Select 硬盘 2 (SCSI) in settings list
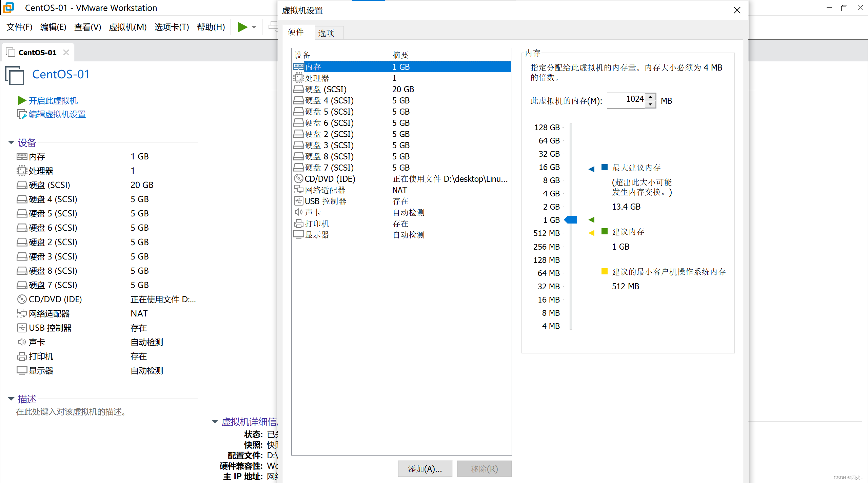Image resolution: width=868 pixels, height=483 pixels. pos(401,134)
